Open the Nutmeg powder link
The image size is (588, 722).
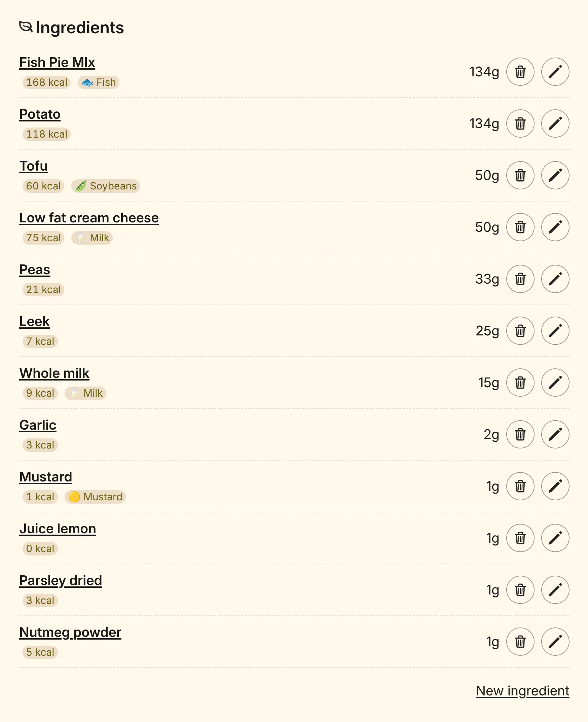[70, 633]
